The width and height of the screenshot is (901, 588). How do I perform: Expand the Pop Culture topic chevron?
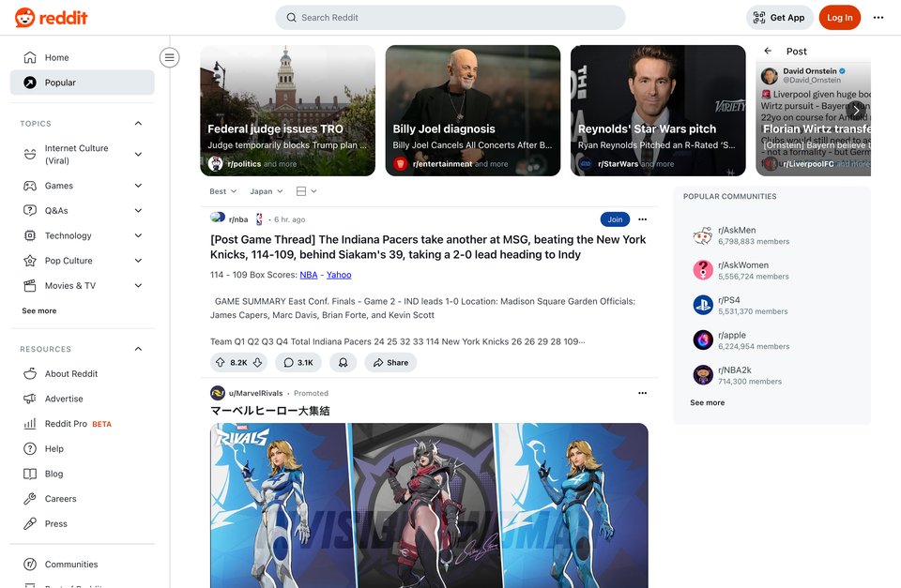tap(138, 261)
